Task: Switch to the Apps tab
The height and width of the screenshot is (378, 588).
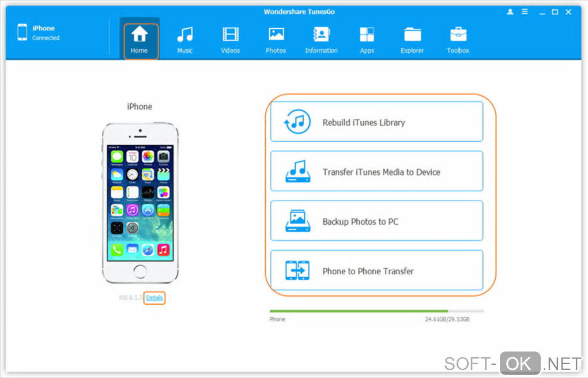Action: point(367,39)
